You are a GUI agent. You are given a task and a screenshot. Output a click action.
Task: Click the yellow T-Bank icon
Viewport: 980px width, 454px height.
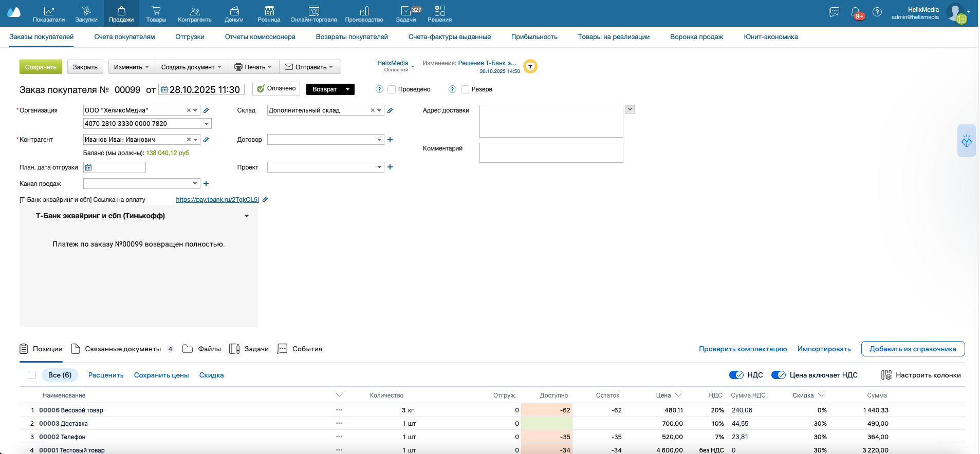pos(530,67)
